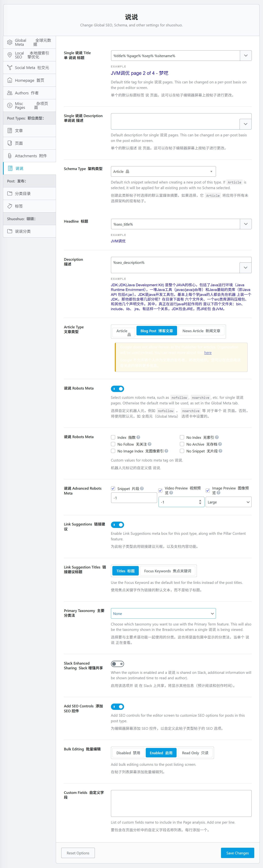Click the Attachments paperclip icon
Viewport: 263px width, 868px height.
point(10,156)
